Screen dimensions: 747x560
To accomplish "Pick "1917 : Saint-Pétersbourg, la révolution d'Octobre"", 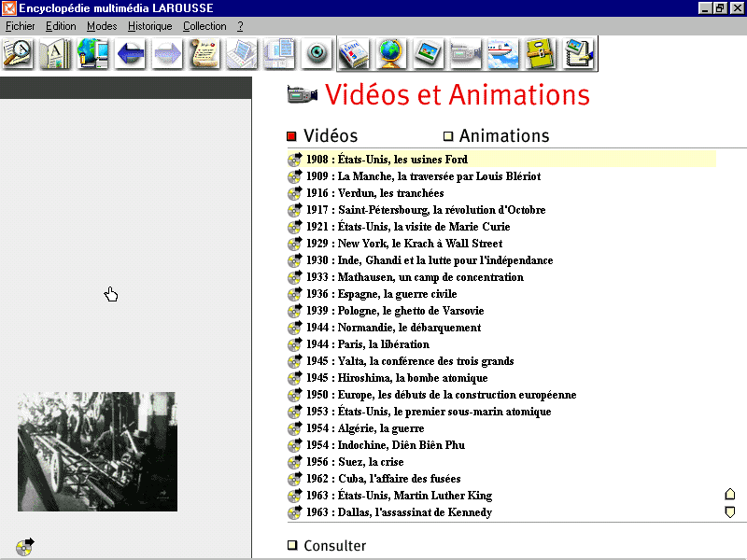I will pyautogui.click(x=416, y=209).
